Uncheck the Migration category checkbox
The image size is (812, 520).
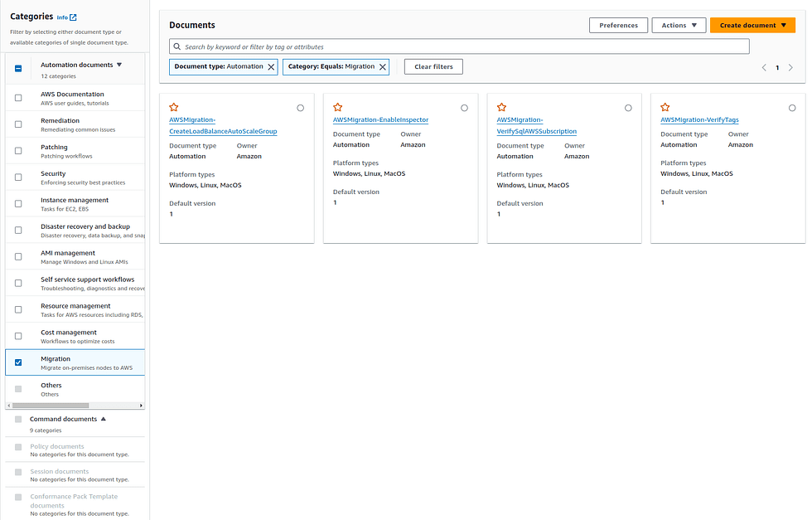point(18,362)
